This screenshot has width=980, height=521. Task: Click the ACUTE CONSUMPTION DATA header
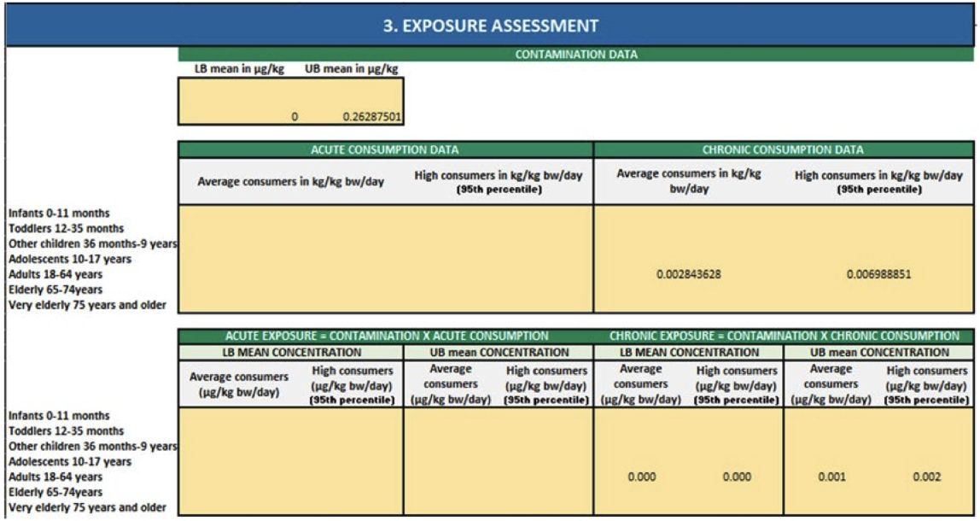pyautogui.click(x=385, y=149)
